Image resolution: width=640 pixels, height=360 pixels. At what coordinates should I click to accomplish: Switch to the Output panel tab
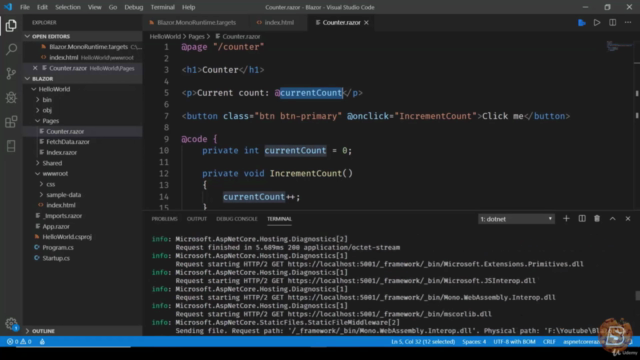point(197,219)
